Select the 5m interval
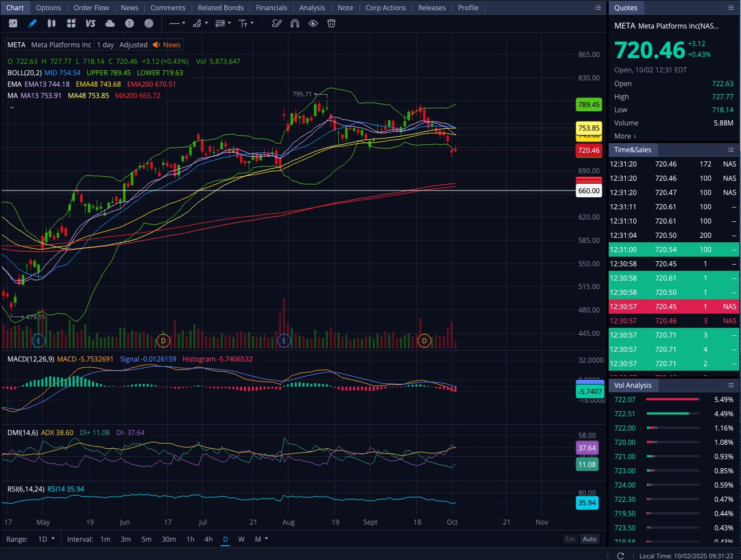This screenshot has height=560, width=741. pyautogui.click(x=147, y=539)
